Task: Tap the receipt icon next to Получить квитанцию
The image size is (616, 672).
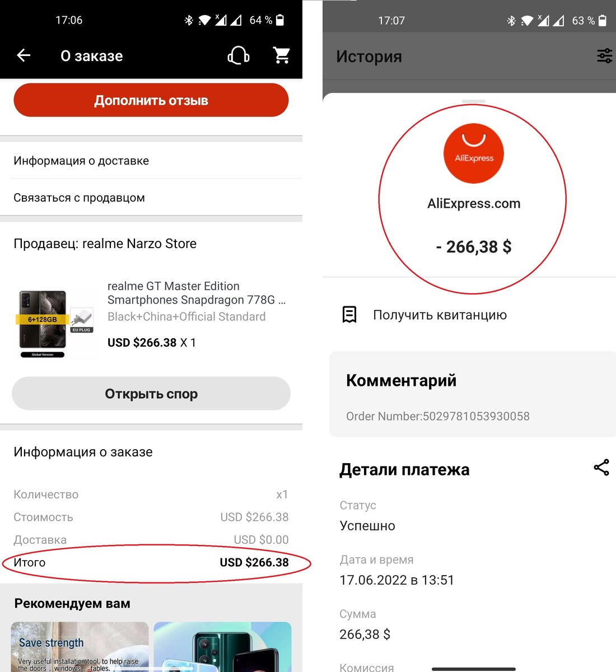Action: click(349, 315)
